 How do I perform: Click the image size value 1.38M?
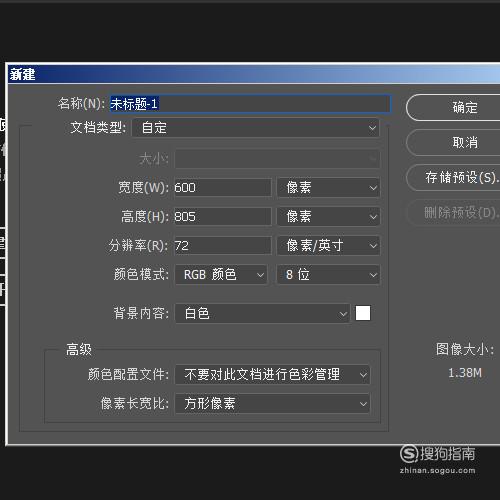[465, 373]
